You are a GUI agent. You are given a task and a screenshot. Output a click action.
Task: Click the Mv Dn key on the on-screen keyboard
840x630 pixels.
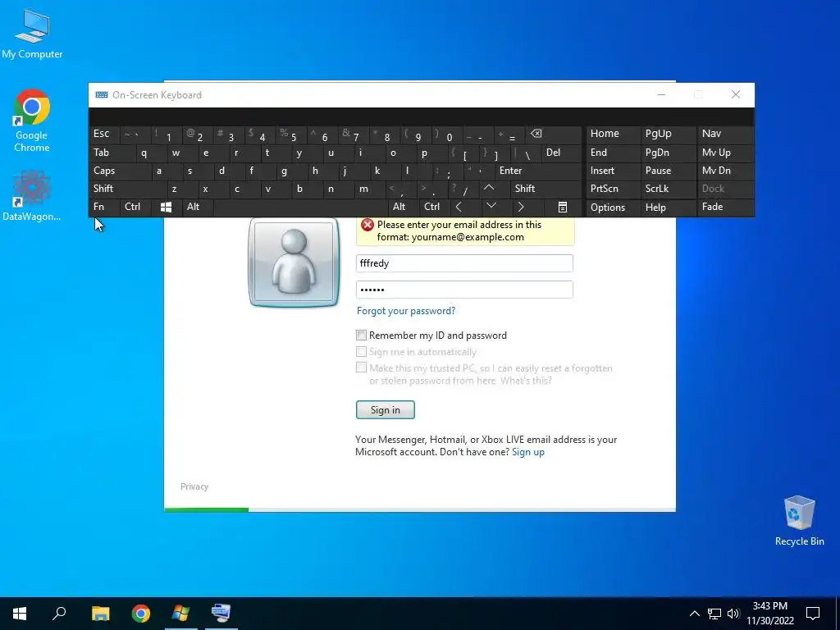[725, 171]
